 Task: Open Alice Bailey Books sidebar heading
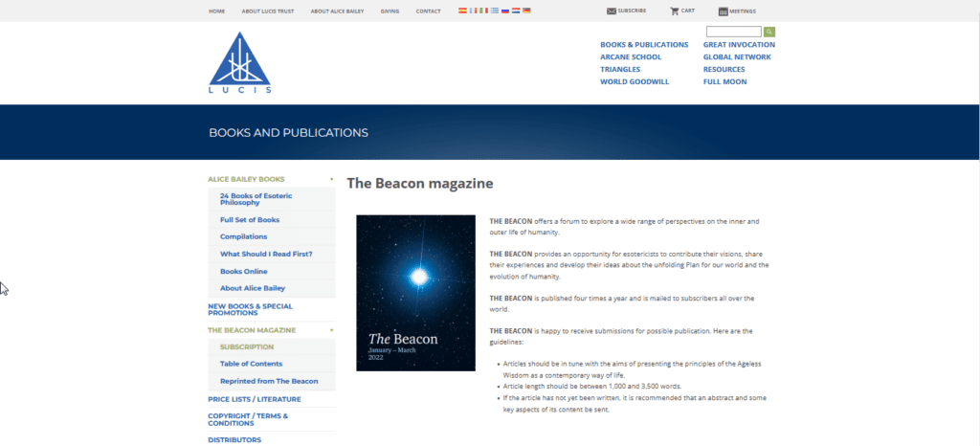[x=246, y=179]
